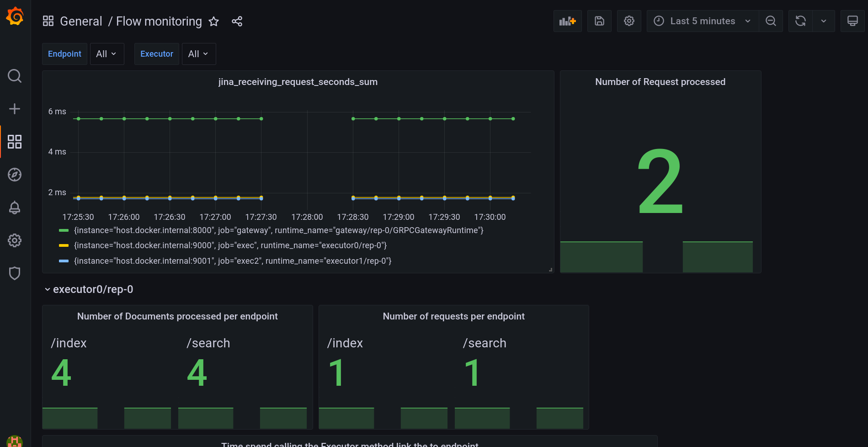Image resolution: width=868 pixels, height=447 pixels.
Task: Refresh the dashboard now
Action: pos(800,21)
